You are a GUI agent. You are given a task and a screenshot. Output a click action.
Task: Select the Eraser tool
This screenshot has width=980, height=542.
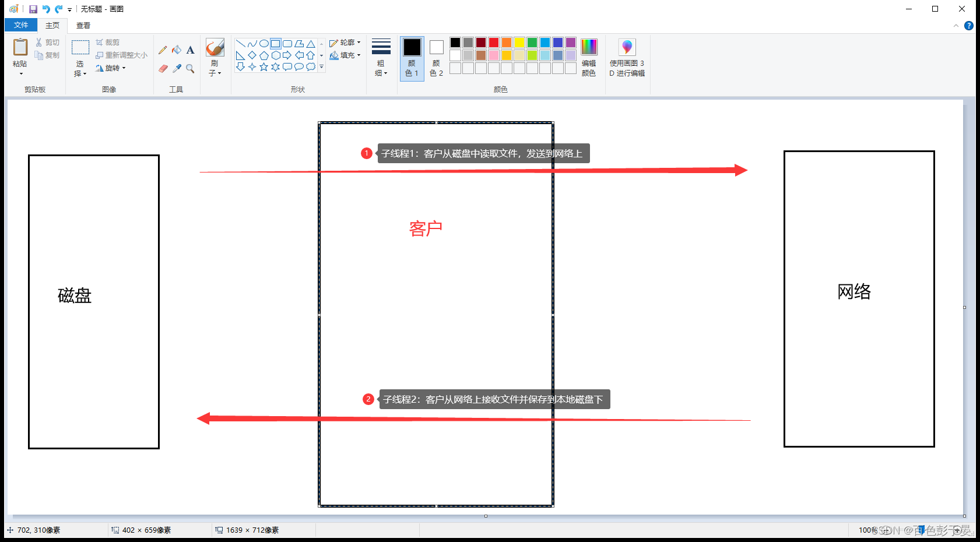[x=163, y=68]
